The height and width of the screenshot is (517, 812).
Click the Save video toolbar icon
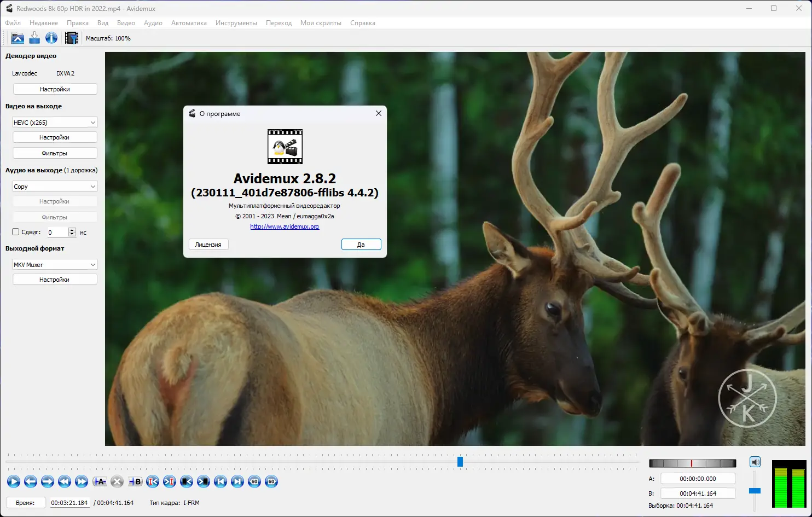[34, 38]
